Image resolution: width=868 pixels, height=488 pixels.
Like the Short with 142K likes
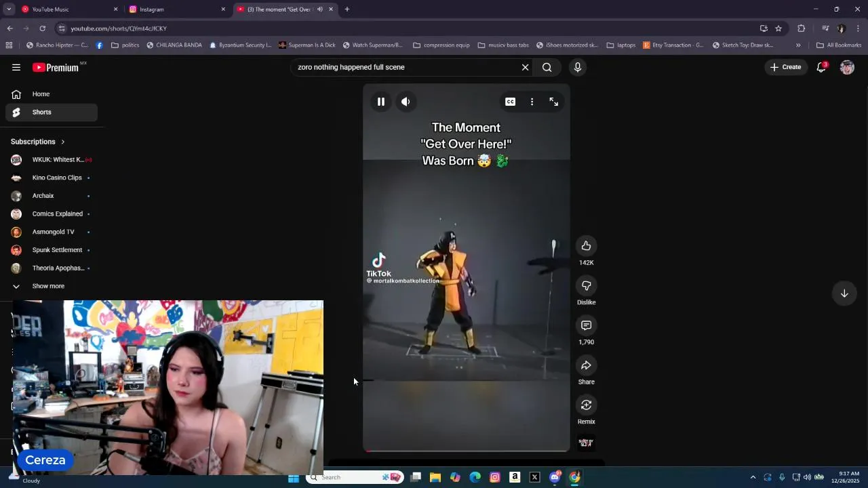586,246
